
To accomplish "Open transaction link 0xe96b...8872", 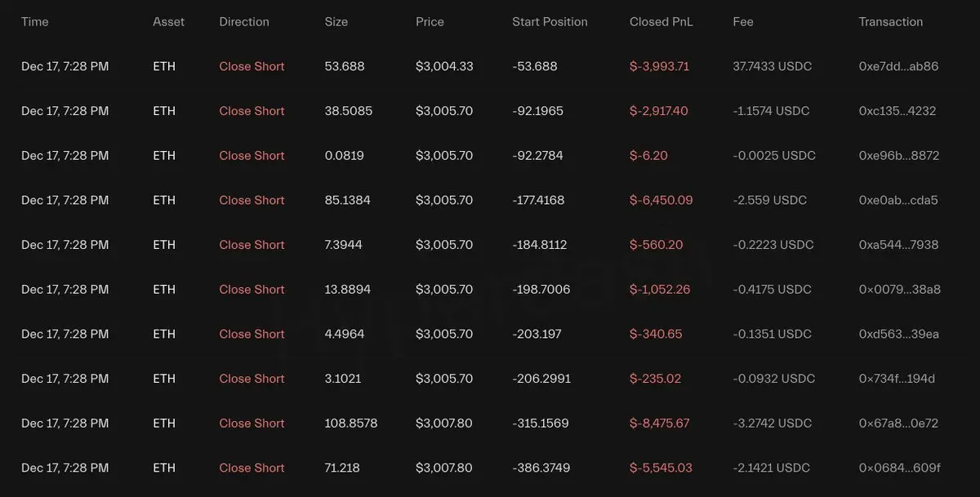I will (898, 155).
